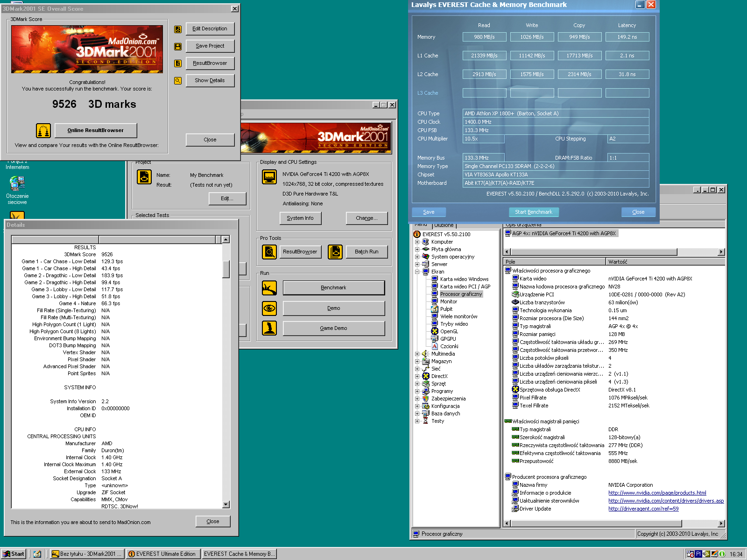Click the Pro Tools ResultBrowser magnifier icon

click(269, 252)
